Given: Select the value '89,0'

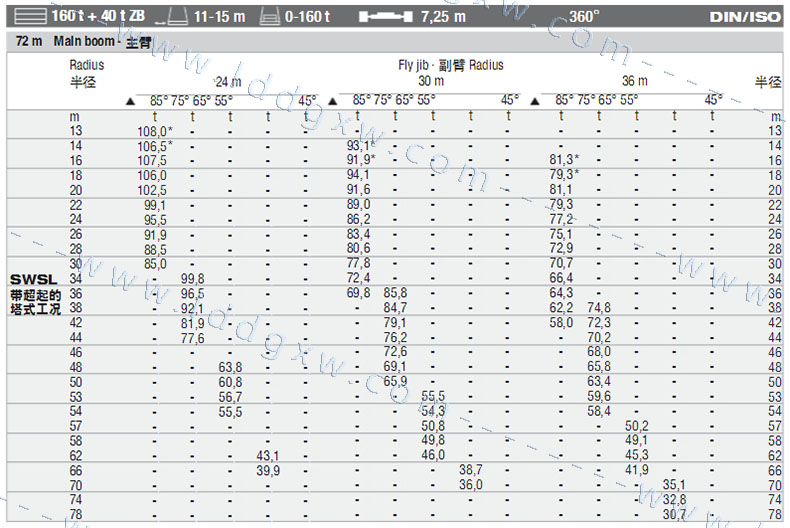Looking at the screenshot, I should tap(358, 205).
